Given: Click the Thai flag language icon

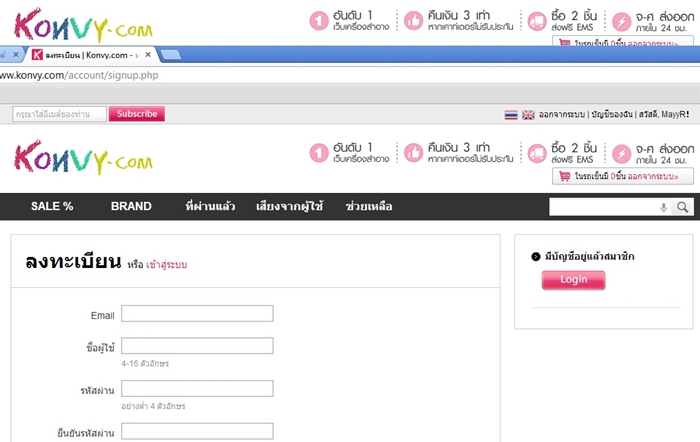Looking at the screenshot, I should coord(511,115).
